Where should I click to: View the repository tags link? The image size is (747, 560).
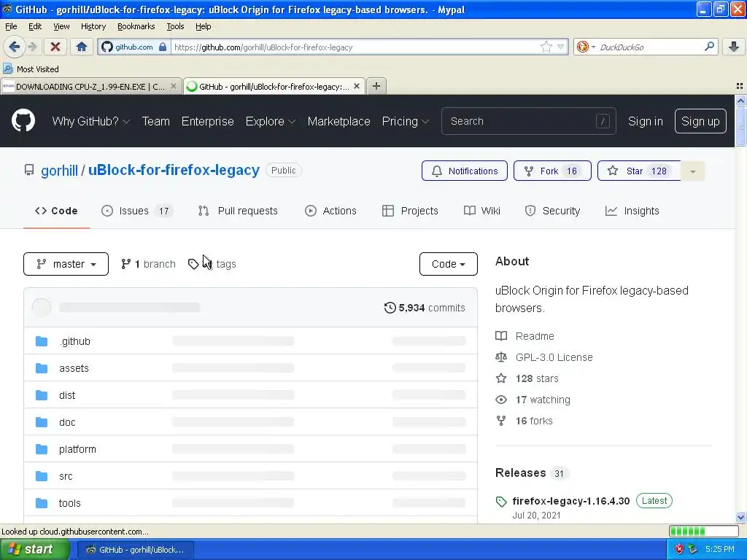pyautogui.click(x=212, y=264)
